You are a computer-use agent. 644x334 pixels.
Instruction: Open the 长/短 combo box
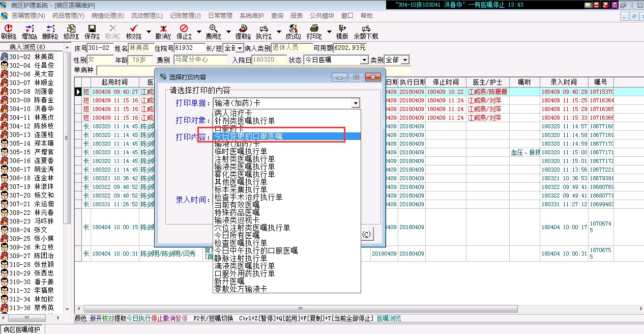pos(233,48)
